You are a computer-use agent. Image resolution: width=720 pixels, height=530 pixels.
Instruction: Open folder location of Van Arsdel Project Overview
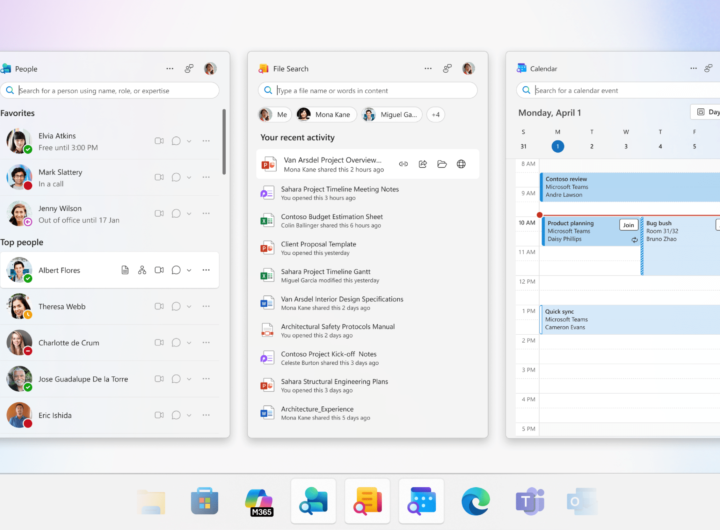[442, 164]
